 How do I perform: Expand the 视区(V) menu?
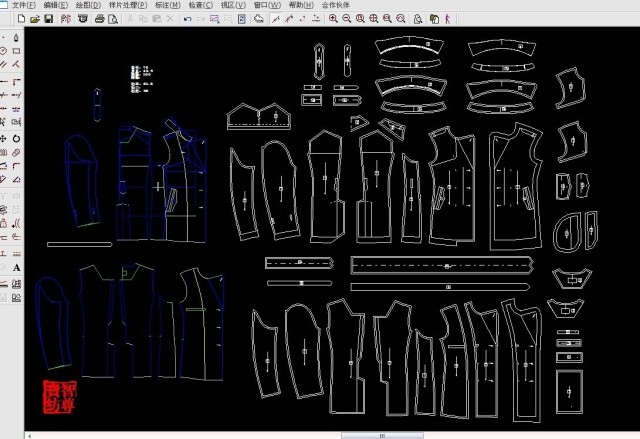233,5
